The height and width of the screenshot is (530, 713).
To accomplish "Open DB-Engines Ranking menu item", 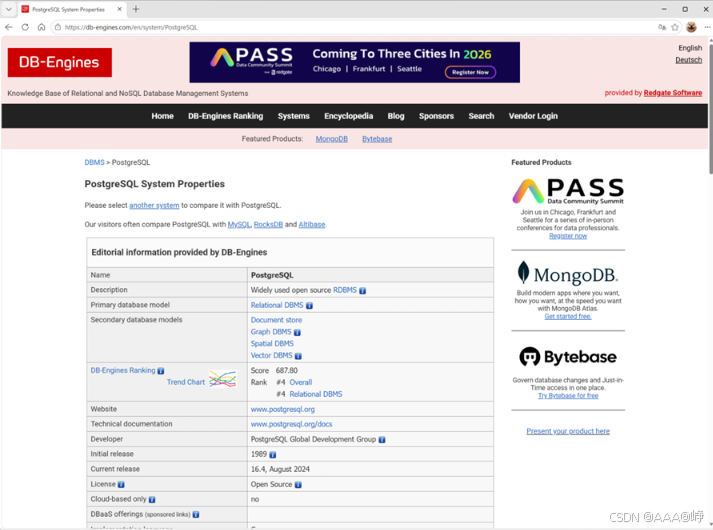I will [226, 116].
